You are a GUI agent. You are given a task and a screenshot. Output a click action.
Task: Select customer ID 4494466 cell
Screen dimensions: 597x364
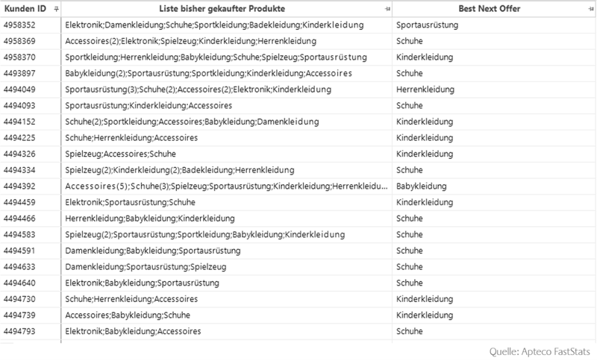31,219
